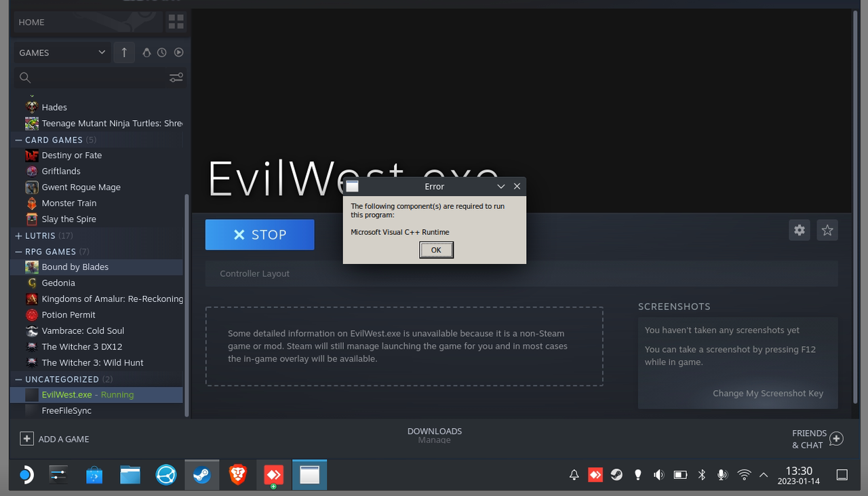Open the clock showing 13:30

[x=799, y=475]
